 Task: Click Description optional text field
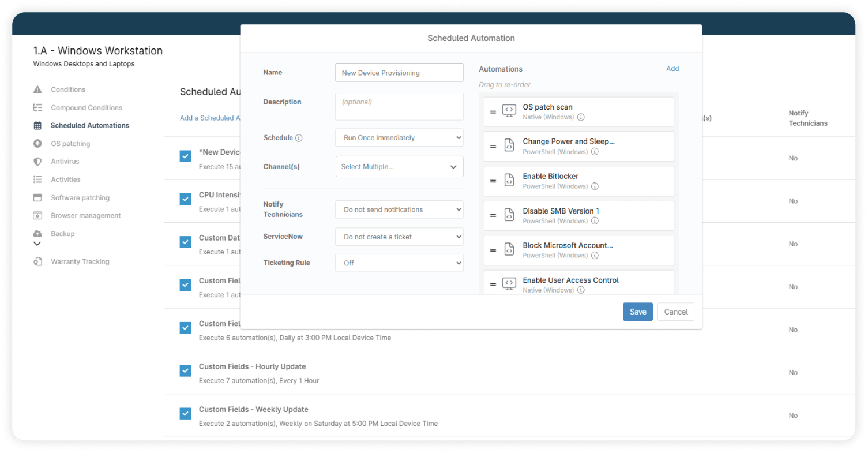pos(399,107)
